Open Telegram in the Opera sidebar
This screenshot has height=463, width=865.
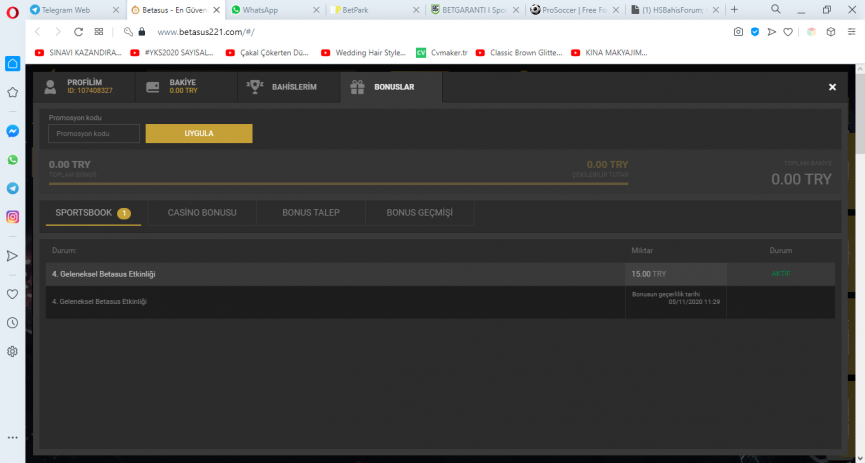[12, 188]
